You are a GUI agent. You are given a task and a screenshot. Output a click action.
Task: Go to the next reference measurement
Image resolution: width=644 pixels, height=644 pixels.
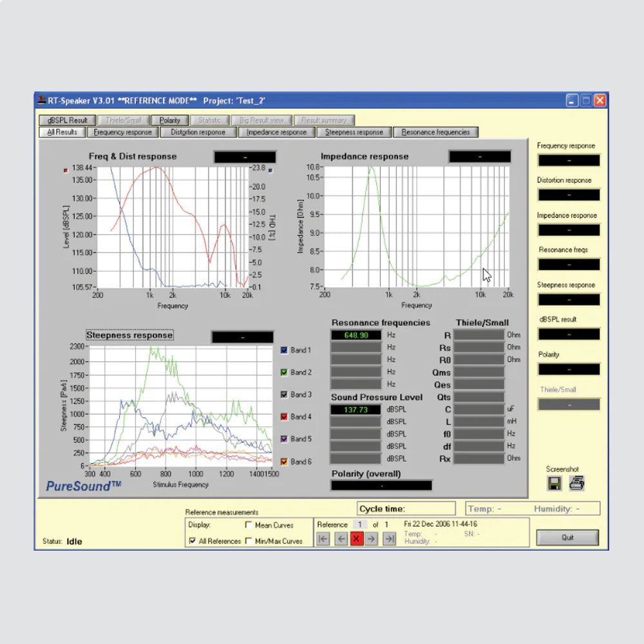click(372, 539)
